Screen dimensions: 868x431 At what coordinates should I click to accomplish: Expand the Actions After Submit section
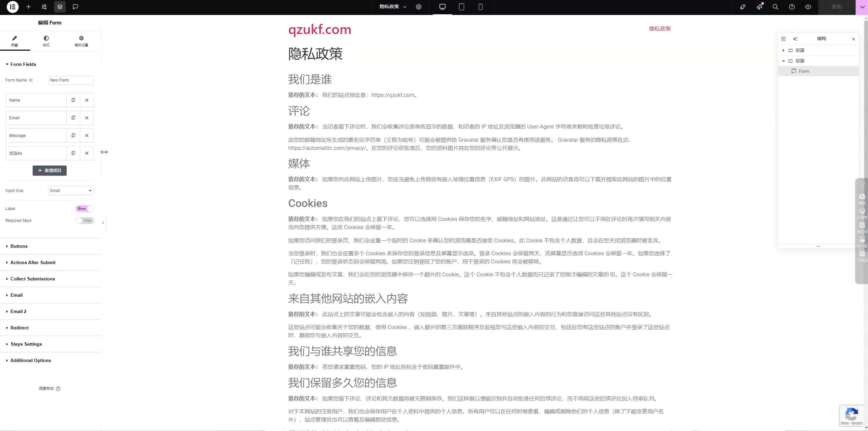[33, 262]
